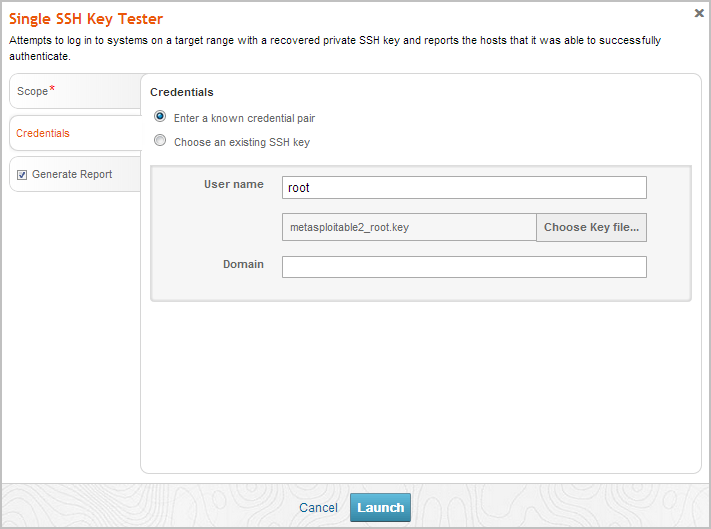Click the User name label
Image resolution: width=711 pixels, height=529 pixels.
point(234,185)
